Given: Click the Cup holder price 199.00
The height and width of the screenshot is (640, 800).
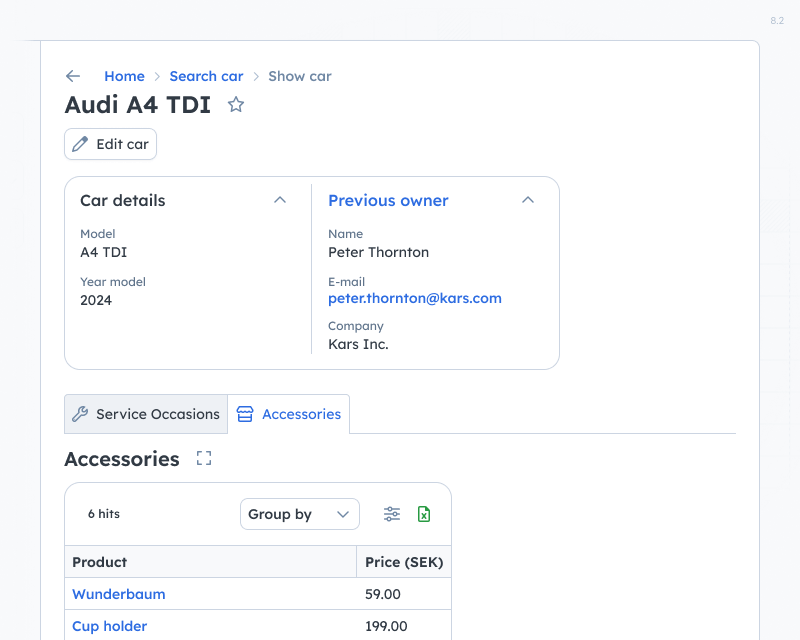Looking at the screenshot, I should click(x=386, y=626).
